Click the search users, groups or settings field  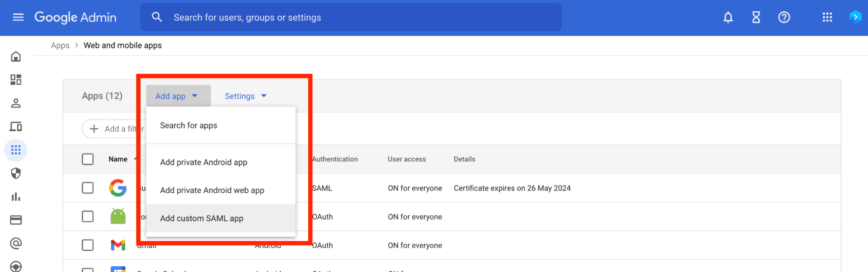point(350,17)
